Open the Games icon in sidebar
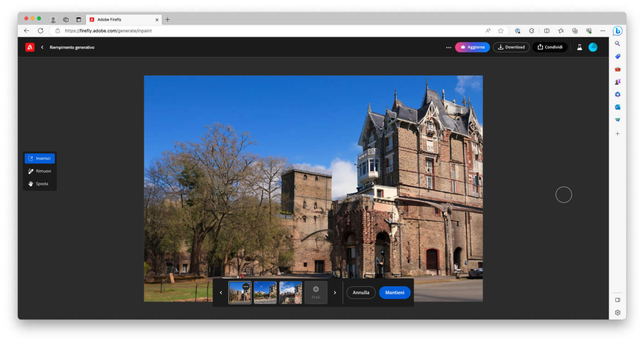The width and height of the screenshot is (644, 343). 617,82
